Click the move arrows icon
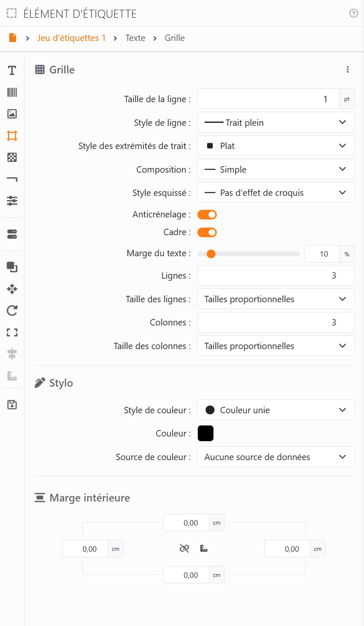Screen dimensions: 364x626 coord(12,289)
